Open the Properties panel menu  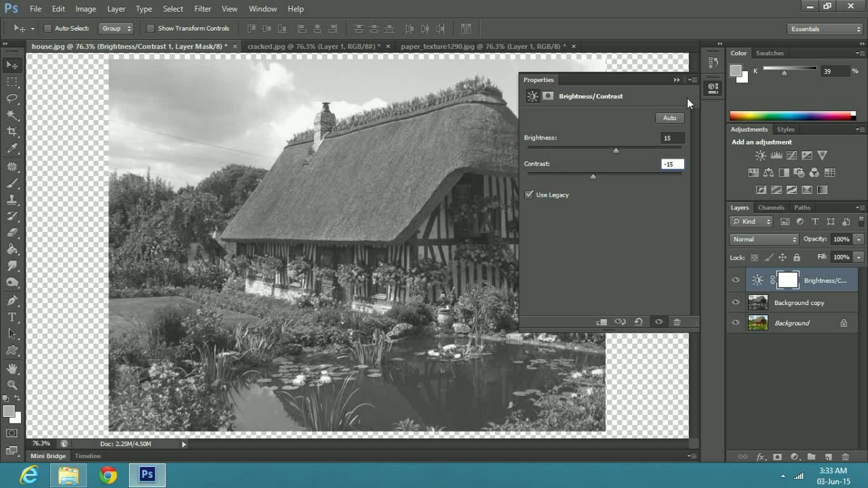pos(693,80)
